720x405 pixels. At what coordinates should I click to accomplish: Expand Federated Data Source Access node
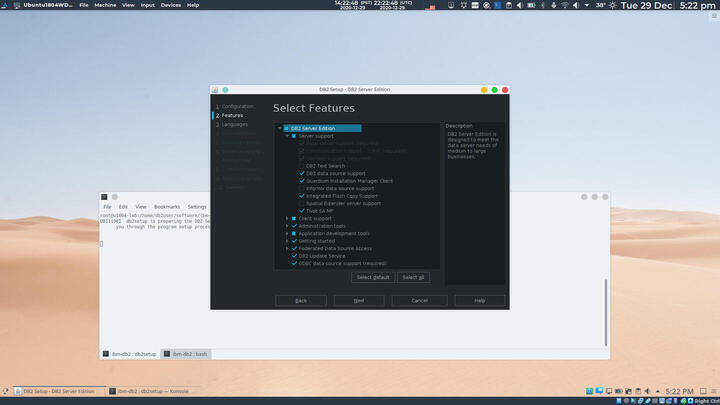click(287, 248)
